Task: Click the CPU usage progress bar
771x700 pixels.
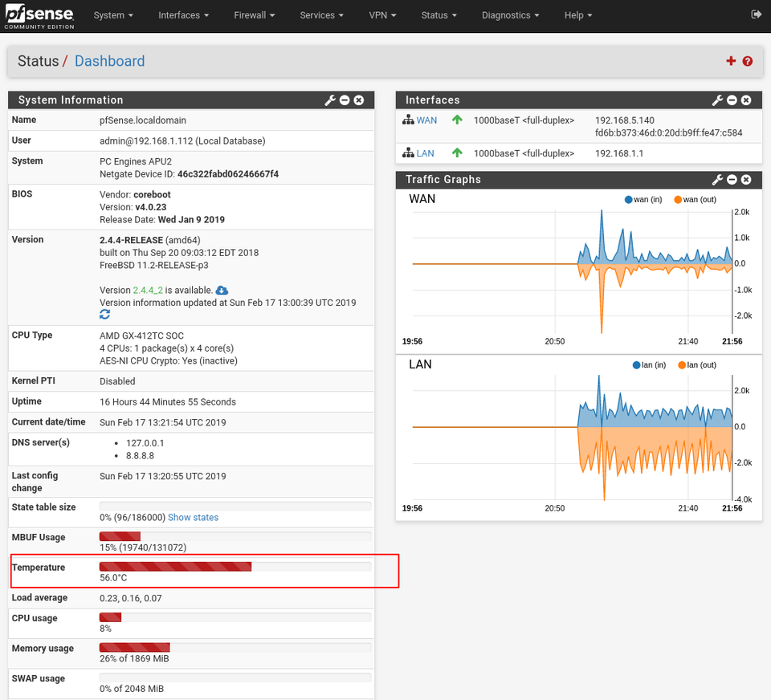Action: pyautogui.click(x=235, y=617)
